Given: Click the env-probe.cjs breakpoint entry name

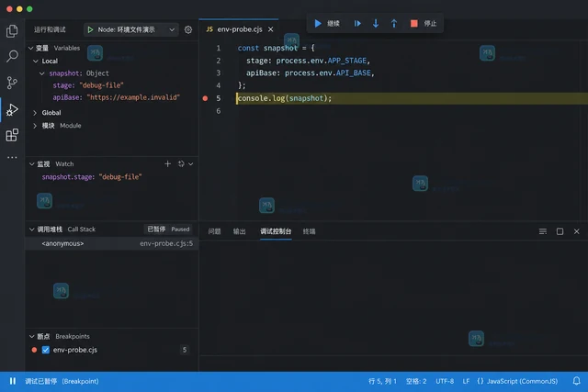Looking at the screenshot, I should tap(75, 350).
